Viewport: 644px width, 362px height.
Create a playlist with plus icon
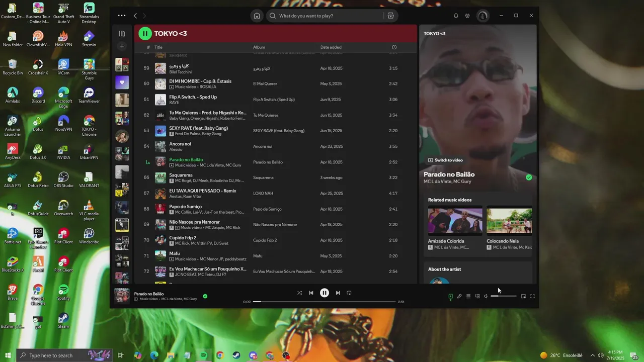click(122, 46)
